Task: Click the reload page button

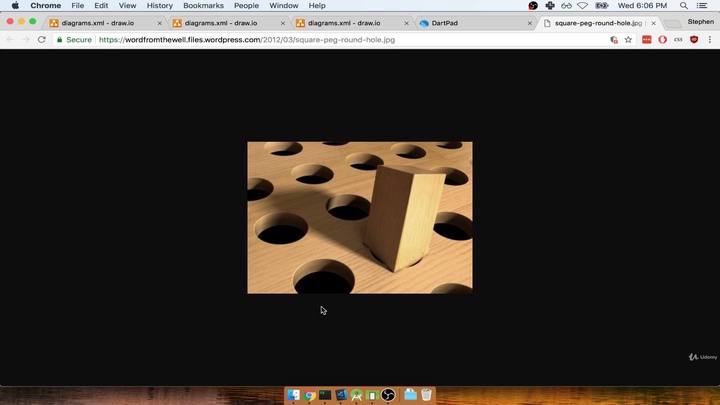Action: [41, 40]
